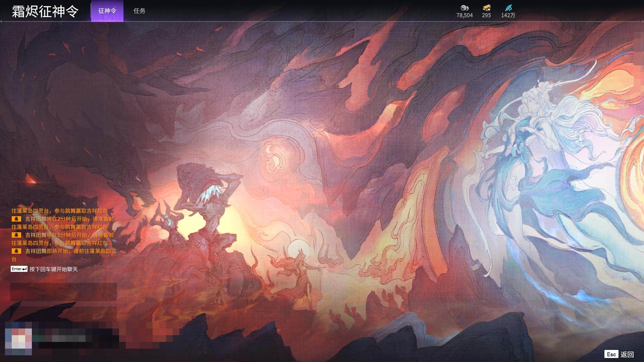644x362 pixels.
Task: Click the upper dark empty chat box
Action: [63, 292]
